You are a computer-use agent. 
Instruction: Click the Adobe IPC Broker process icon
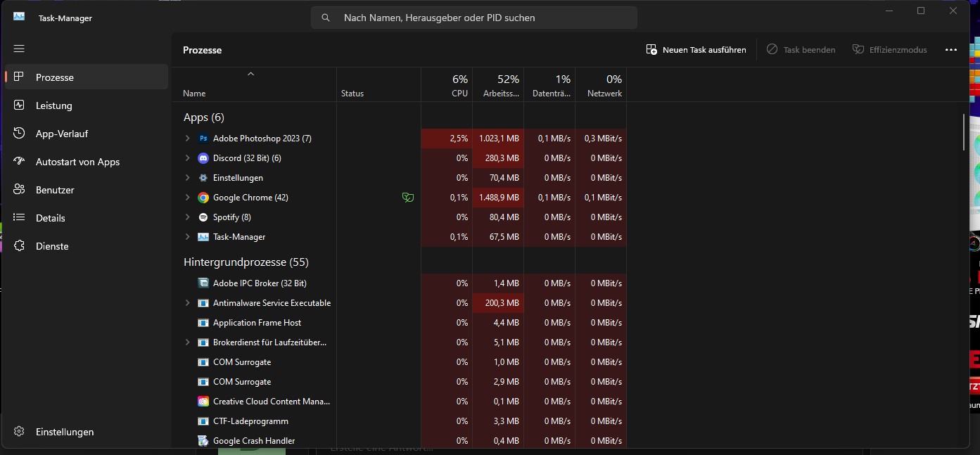203,283
